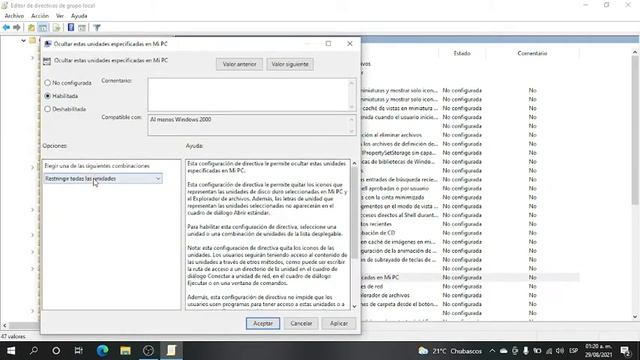Collapse the top tree node chevron
Image resolution: width=640 pixels, height=360 pixels.
pos(23,40)
